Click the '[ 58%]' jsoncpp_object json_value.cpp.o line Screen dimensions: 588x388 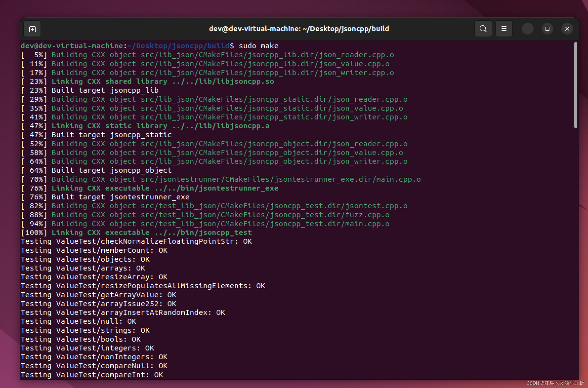coord(212,153)
